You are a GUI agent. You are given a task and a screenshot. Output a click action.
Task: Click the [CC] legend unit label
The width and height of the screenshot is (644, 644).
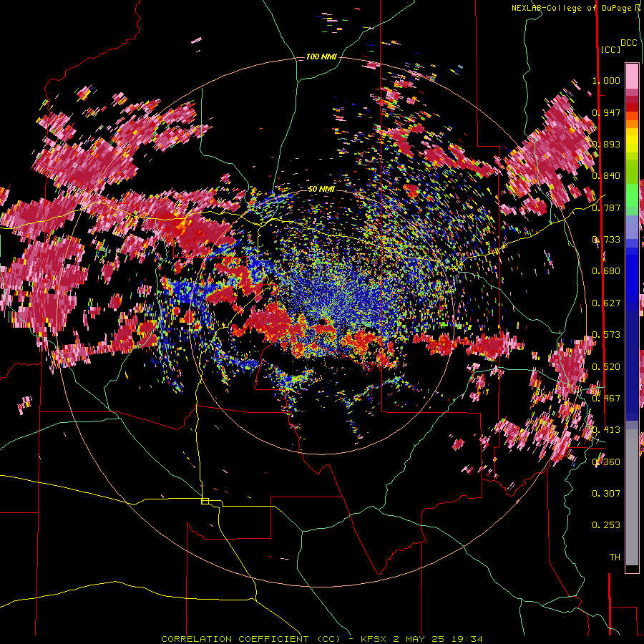coord(610,49)
